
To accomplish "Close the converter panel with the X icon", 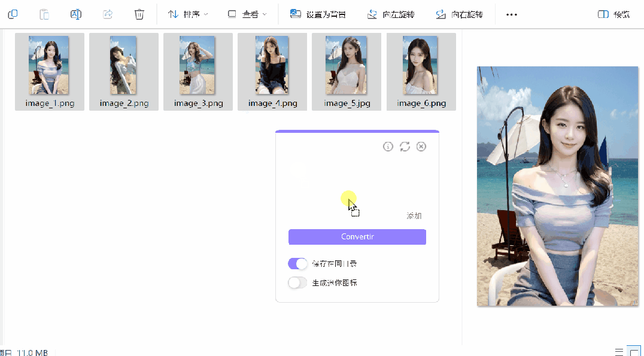I will pyautogui.click(x=421, y=147).
